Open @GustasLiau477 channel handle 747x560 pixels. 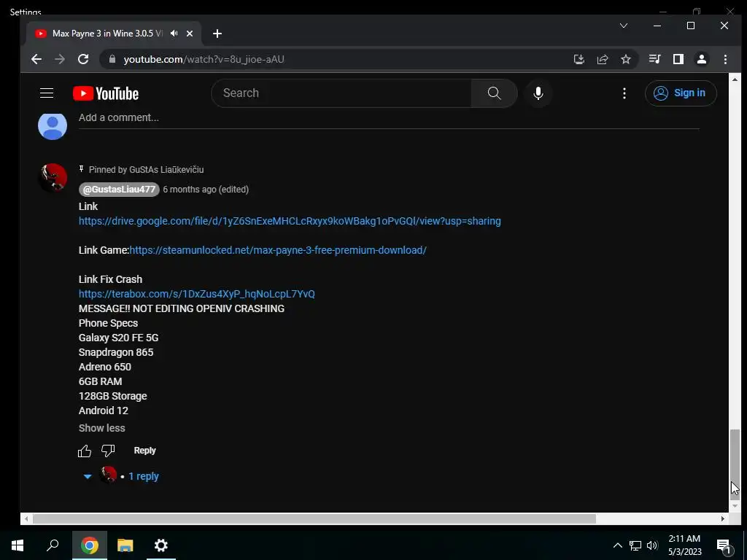point(119,190)
